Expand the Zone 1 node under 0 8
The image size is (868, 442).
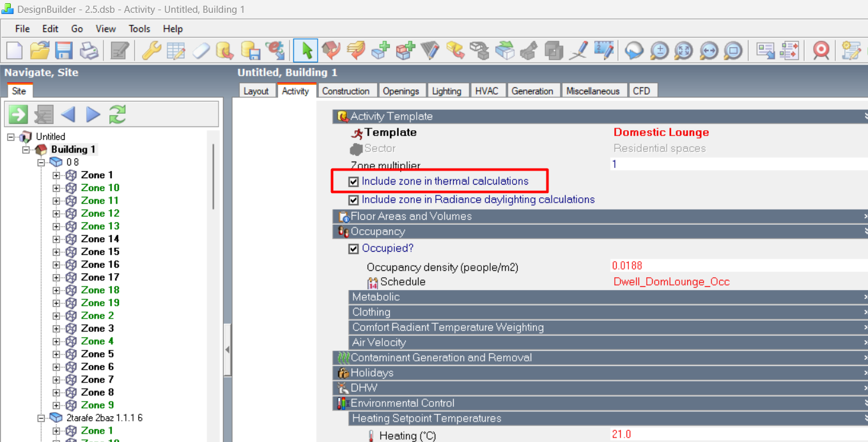pos(57,175)
